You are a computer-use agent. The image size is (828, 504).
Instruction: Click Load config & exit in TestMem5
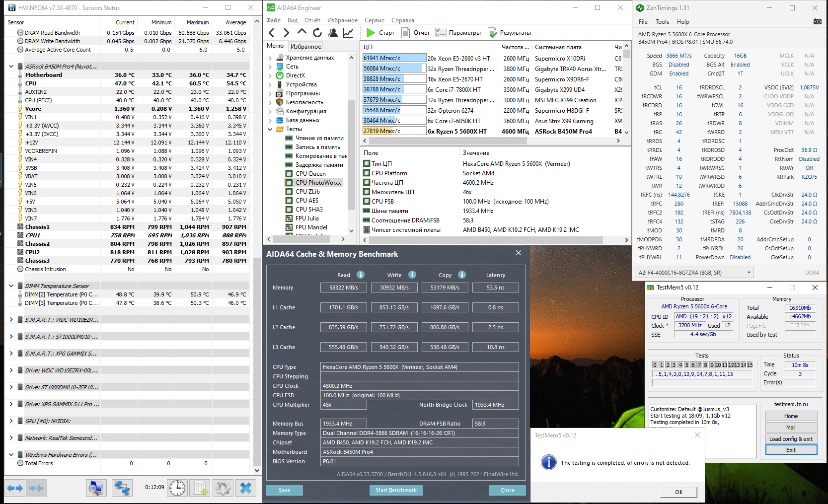tap(791, 439)
